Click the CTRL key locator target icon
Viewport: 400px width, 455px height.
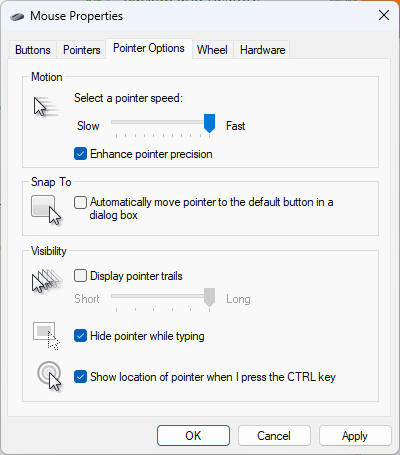click(x=49, y=376)
